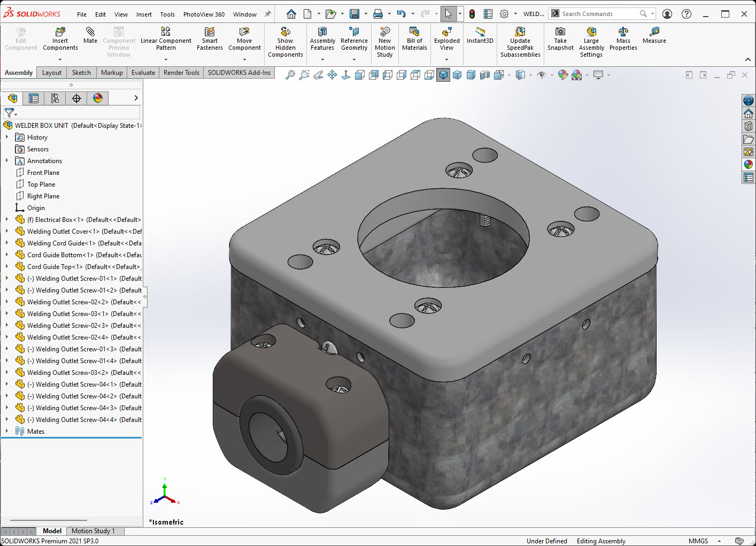Select the Model tab at bottom
Screen dimensions: 756x546
[52, 531]
